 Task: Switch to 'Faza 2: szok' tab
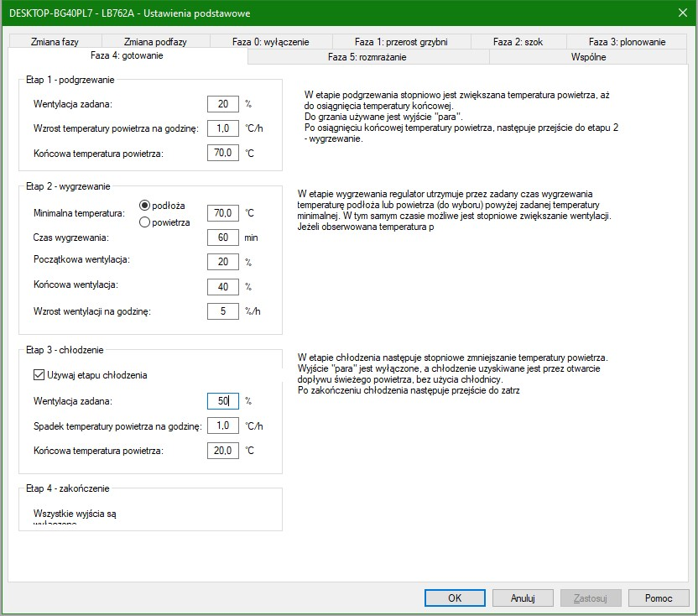coord(518,42)
